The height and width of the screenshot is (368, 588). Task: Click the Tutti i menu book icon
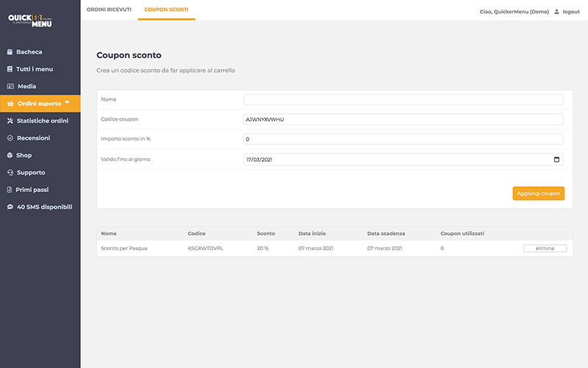click(x=10, y=69)
